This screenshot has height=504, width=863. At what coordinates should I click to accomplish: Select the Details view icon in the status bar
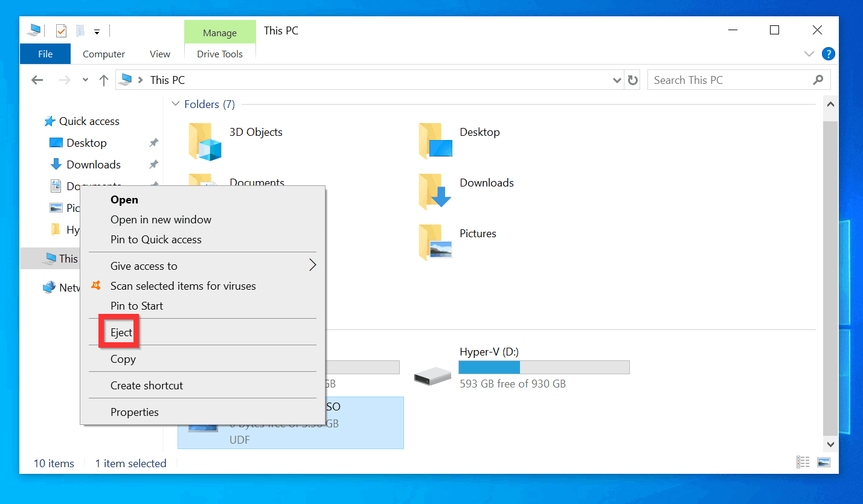803,461
